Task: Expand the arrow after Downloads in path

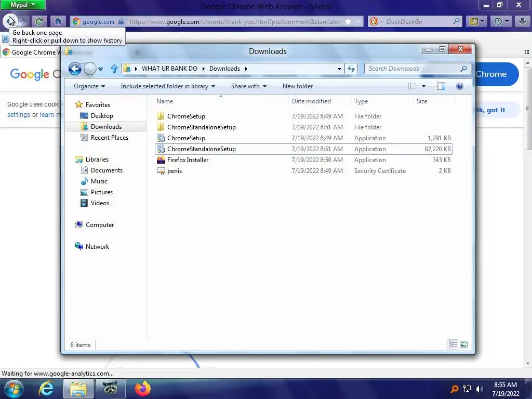Action: tap(246, 69)
